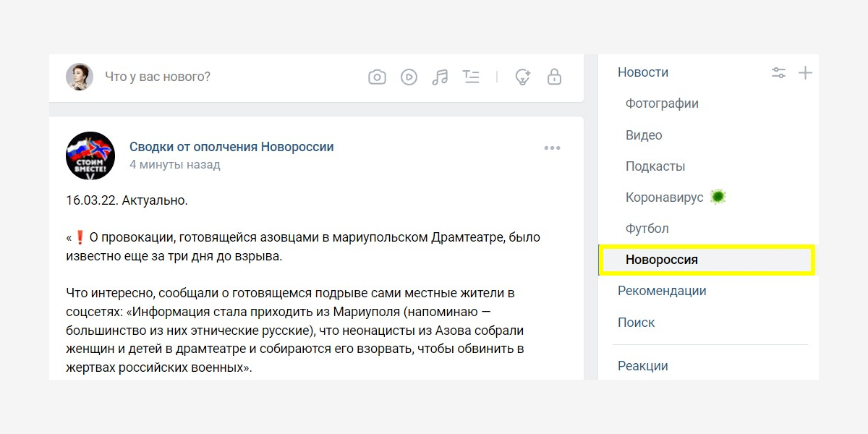Viewport: 868px width, 434px height.
Task: Select the Рекомендации section
Action: tap(662, 291)
